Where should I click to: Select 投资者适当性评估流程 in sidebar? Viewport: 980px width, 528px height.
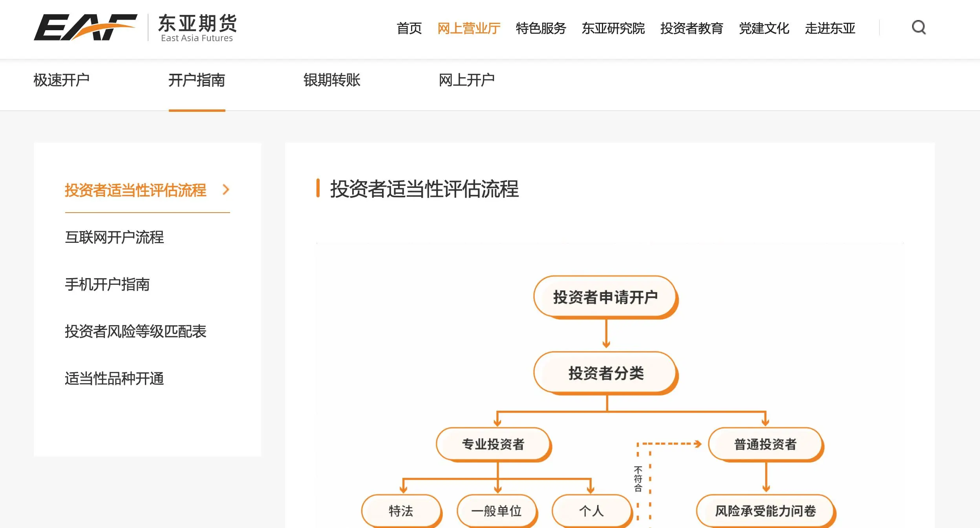click(x=135, y=190)
